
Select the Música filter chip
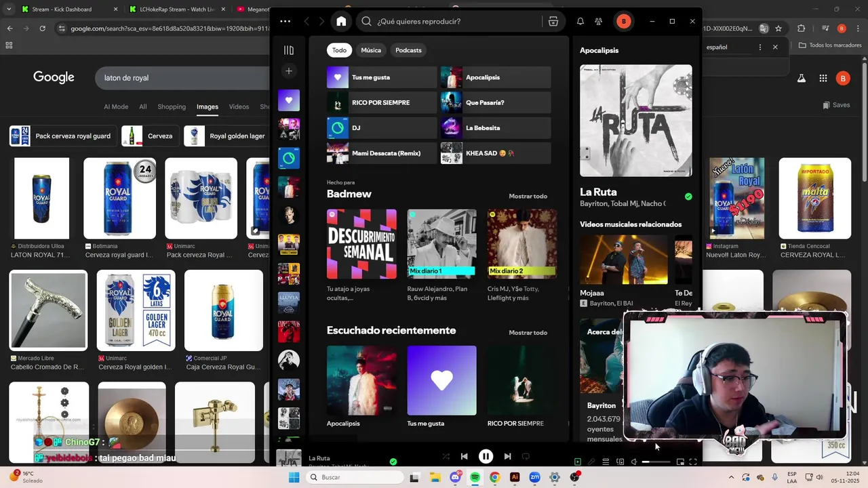pos(371,50)
